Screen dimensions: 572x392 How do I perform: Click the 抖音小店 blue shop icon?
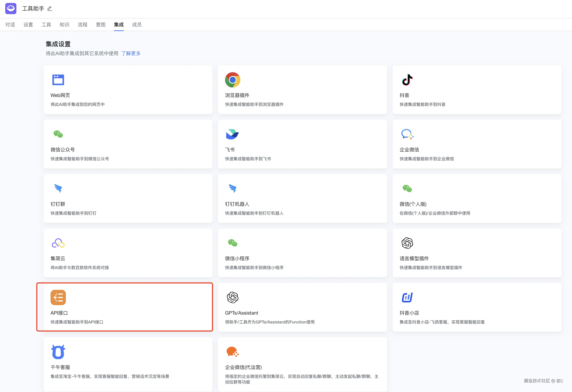pyautogui.click(x=407, y=297)
